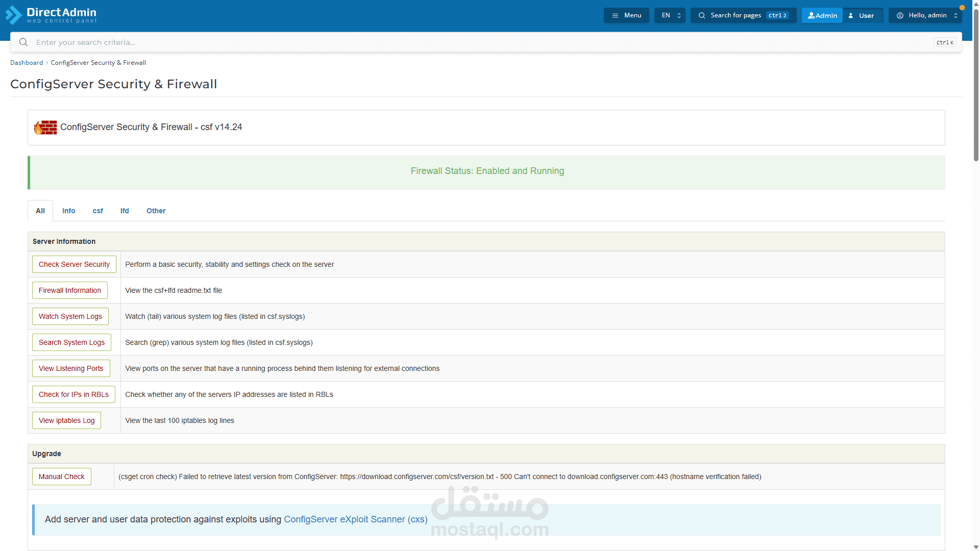This screenshot has width=980, height=551.
Task: Click the page scrollbar down arrow
Action: 976,547
